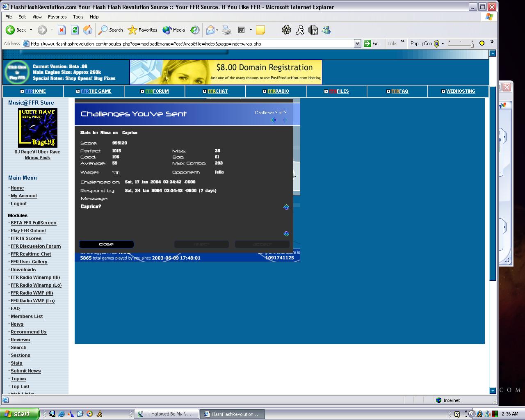Click the yellow circle PopUpCop indicator

482,43
